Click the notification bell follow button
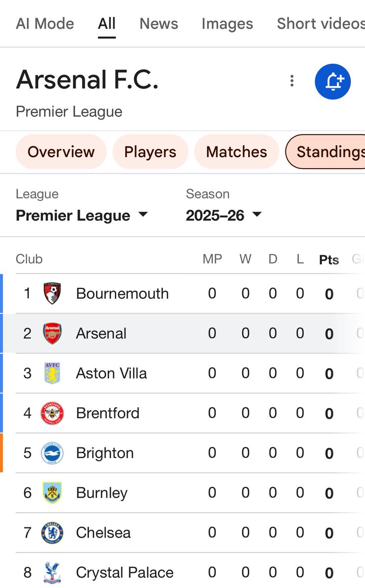The image size is (365, 588). point(333,81)
